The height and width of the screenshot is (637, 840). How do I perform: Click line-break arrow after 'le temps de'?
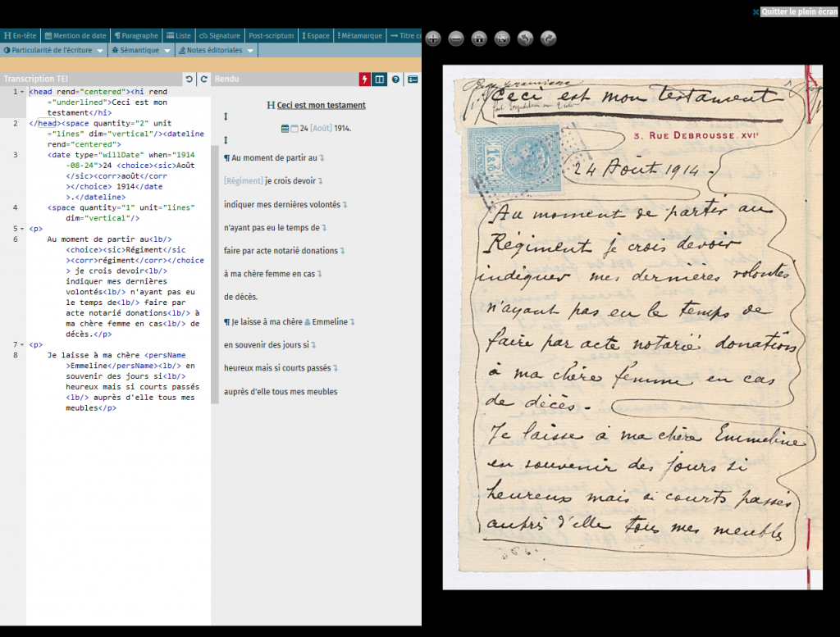[x=324, y=228]
